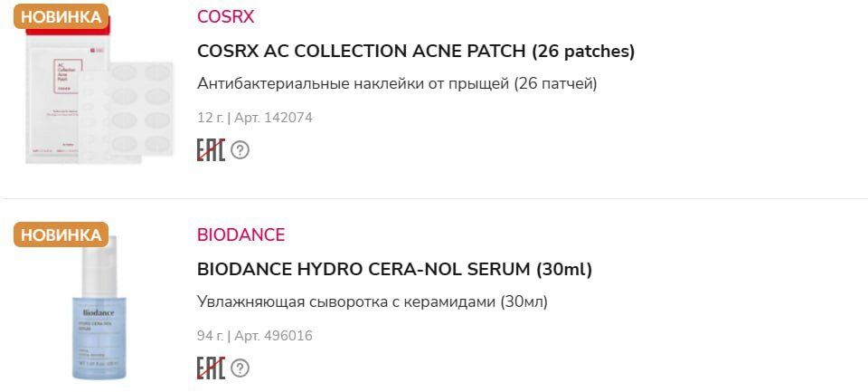Click article number 496016
Screen dimensions: 868x392
click(x=273, y=336)
